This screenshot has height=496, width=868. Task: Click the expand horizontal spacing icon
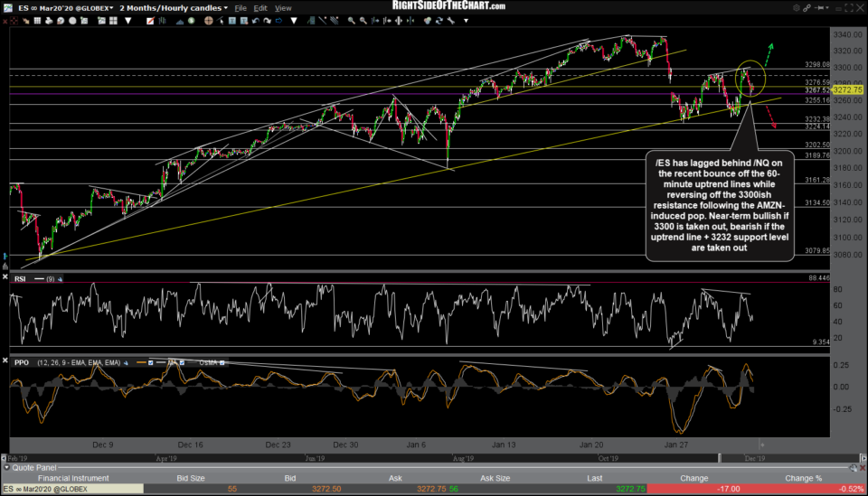pyautogui.click(x=399, y=21)
